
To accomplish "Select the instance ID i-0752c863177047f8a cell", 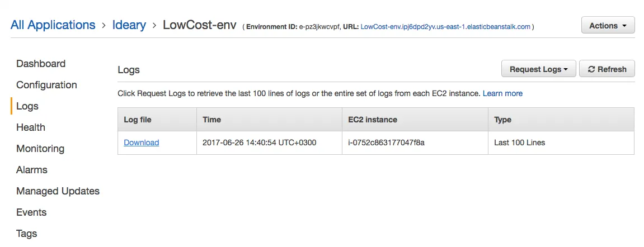I will tap(386, 142).
